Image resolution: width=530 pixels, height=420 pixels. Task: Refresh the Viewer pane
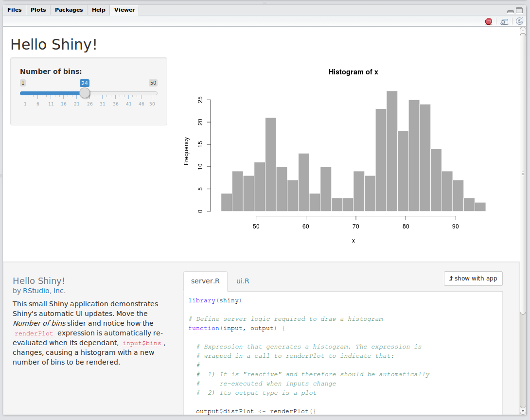[519, 21]
